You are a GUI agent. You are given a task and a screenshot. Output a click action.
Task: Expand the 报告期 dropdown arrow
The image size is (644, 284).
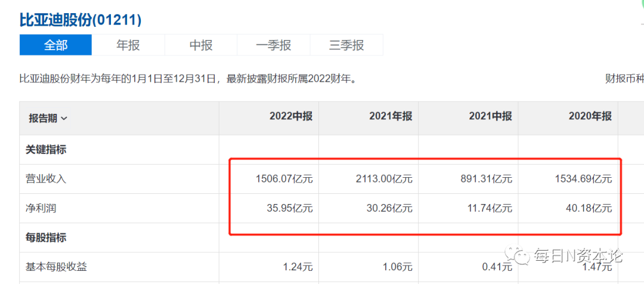64,118
